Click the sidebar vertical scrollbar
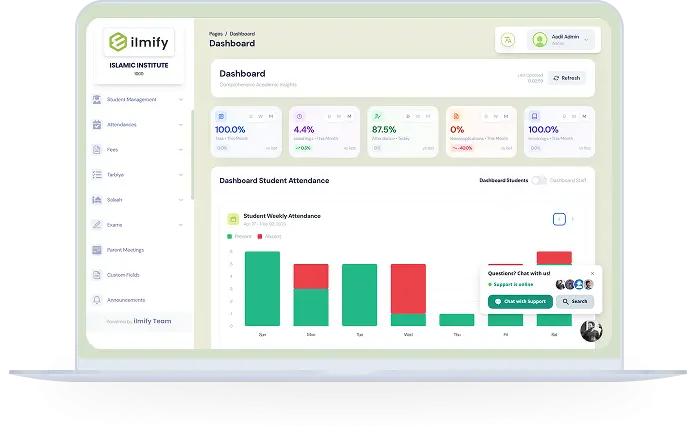The image size is (697, 434). coord(192,155)
